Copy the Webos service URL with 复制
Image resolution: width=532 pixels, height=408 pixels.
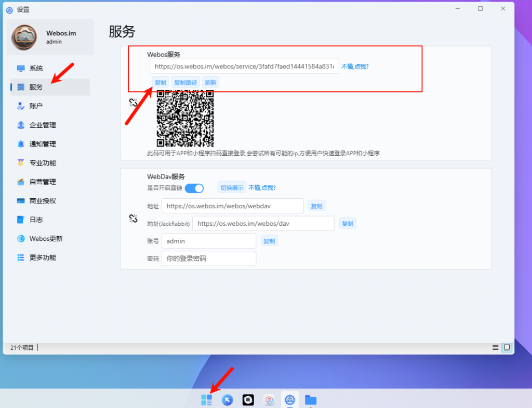tap(161, 82)
